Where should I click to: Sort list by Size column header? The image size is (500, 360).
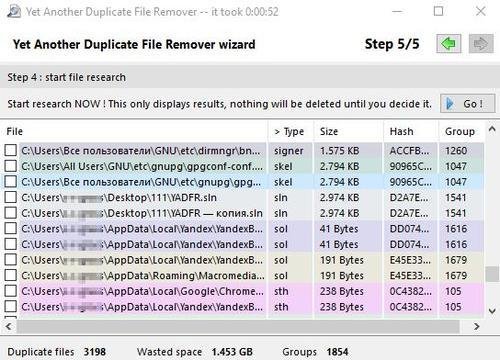tap(348, 131)
